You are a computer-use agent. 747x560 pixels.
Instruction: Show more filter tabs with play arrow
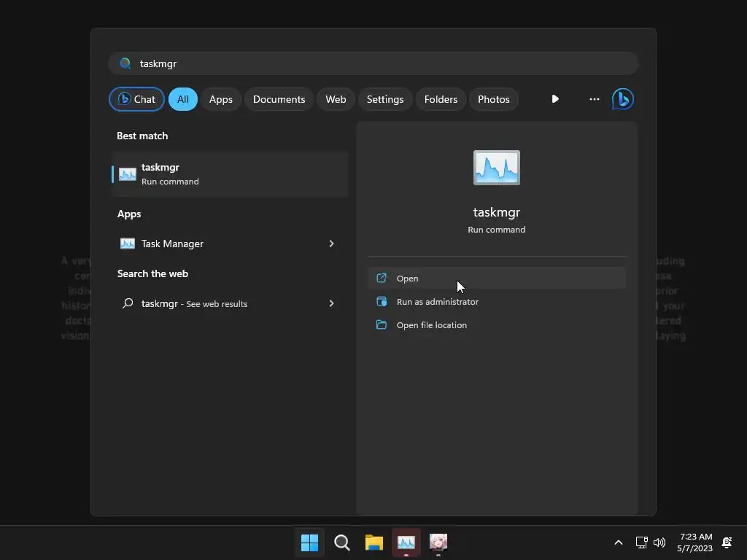[555, 99]
